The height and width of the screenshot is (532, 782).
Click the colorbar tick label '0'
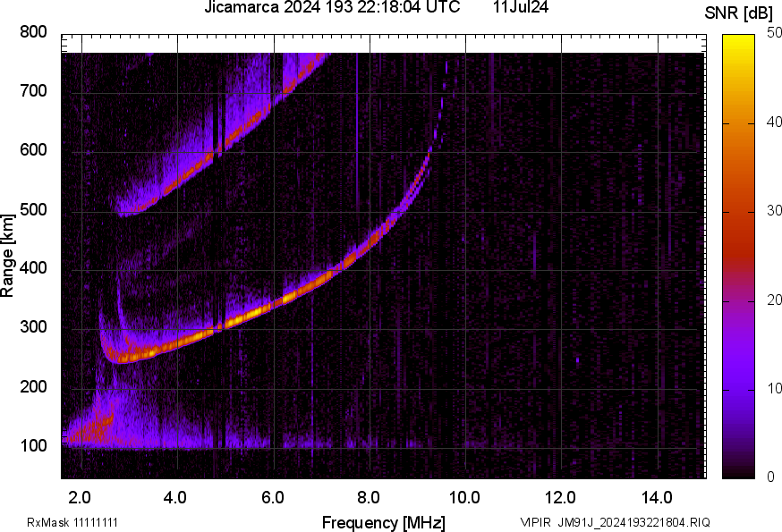pos(770,477)
